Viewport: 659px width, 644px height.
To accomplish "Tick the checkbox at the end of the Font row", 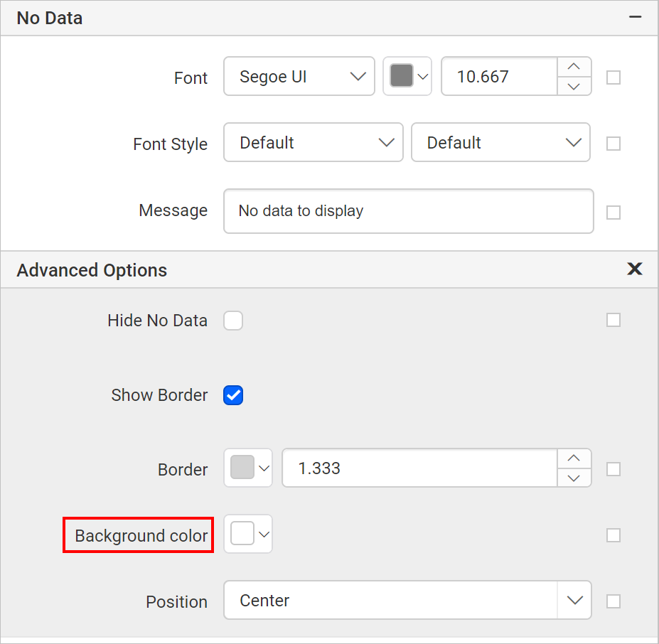I will point(614,77).
